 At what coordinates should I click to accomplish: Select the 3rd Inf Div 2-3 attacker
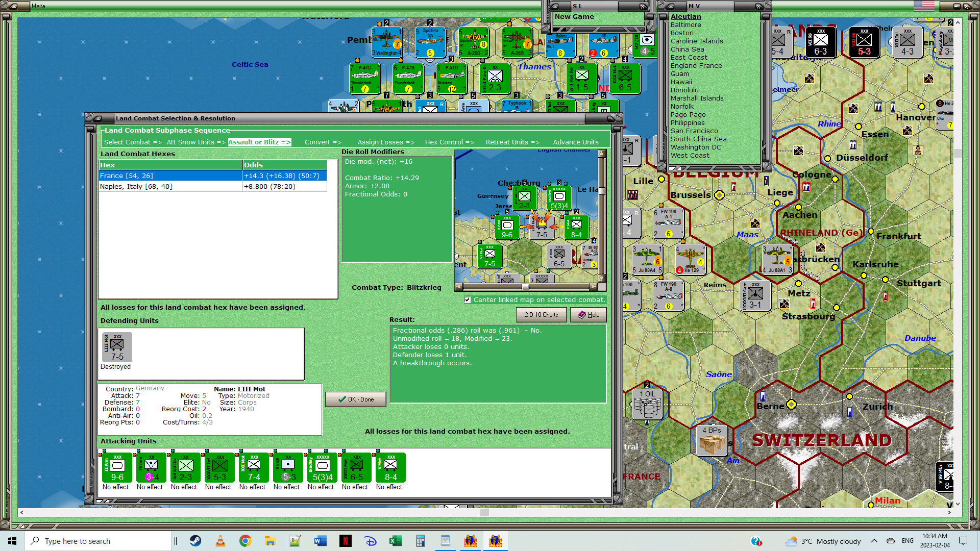(x=186, y=467)
